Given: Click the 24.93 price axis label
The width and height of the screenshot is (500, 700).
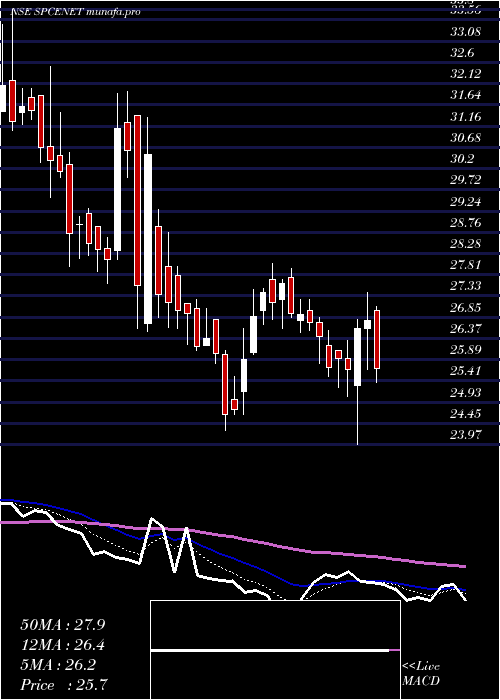Looking at the screenshot, I should 466,393.
